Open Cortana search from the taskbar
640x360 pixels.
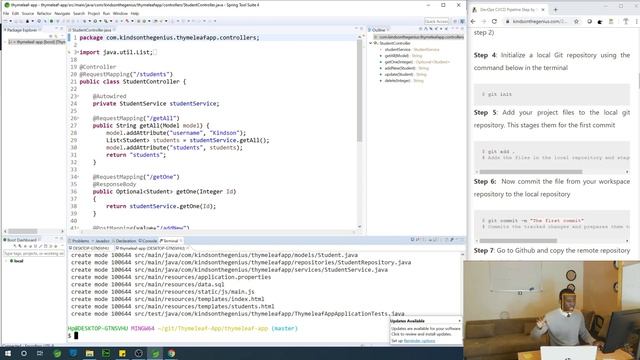click(24, 353)
